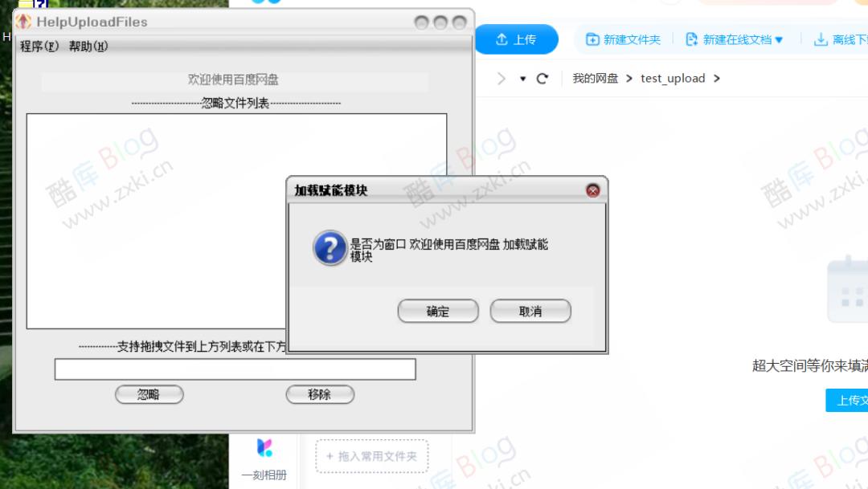Expand the chevron after test_upload breadcrumb

(x=718, y=78)
